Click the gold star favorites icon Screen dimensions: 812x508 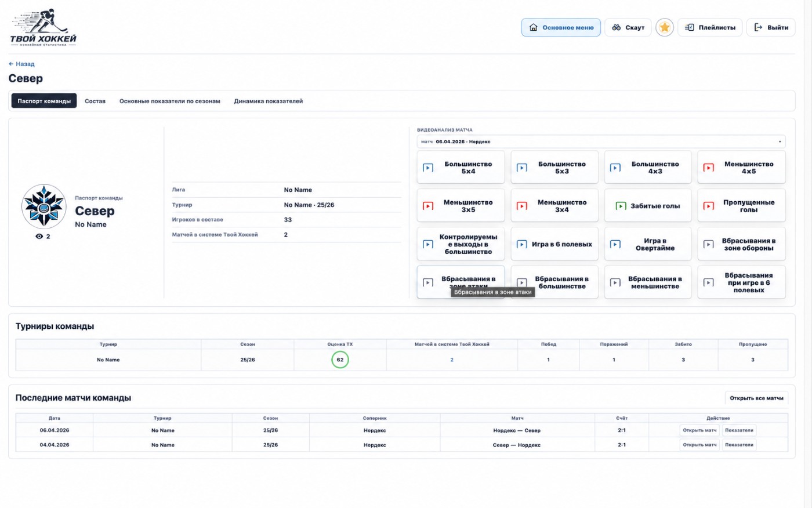point(664,27)
